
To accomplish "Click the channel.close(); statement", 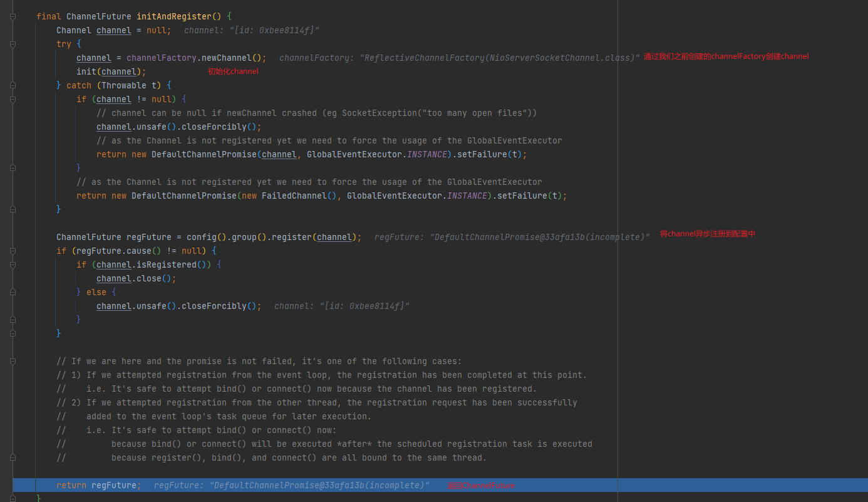I will point(137,279).
